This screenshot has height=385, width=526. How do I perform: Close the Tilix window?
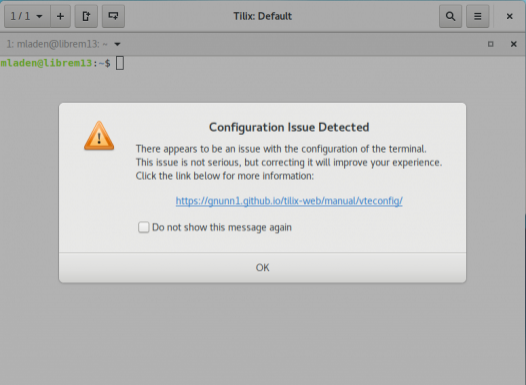click(x=510, y=16)
